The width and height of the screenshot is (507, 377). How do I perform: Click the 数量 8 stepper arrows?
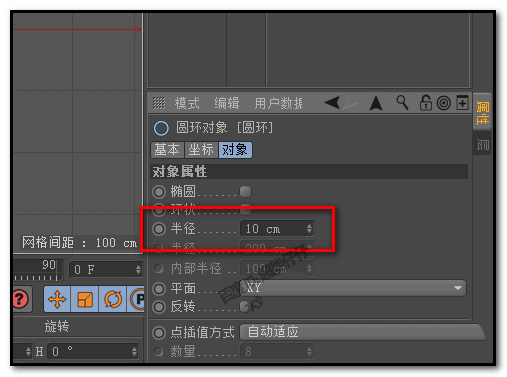click(x=309, y=351)
